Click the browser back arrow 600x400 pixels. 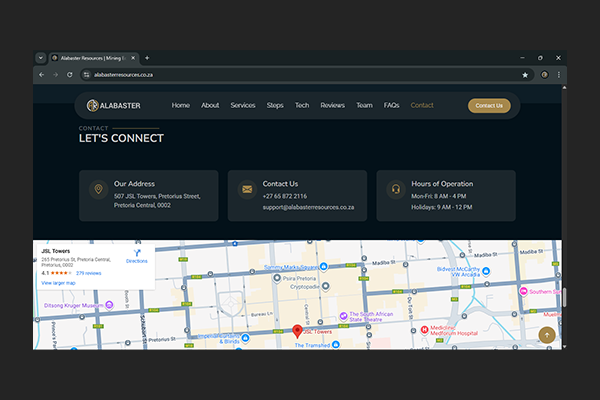42,75
